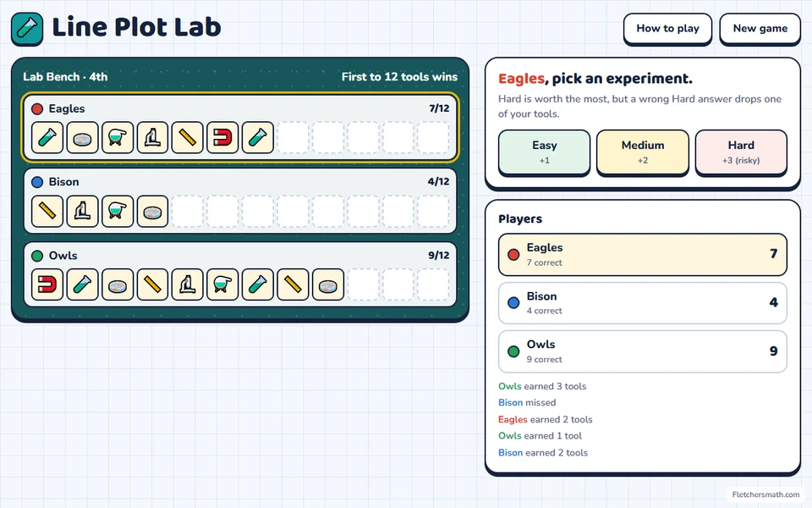Click the first ruler in the Owls row
This screenshot has width=812, height=508.
(152, 284)
